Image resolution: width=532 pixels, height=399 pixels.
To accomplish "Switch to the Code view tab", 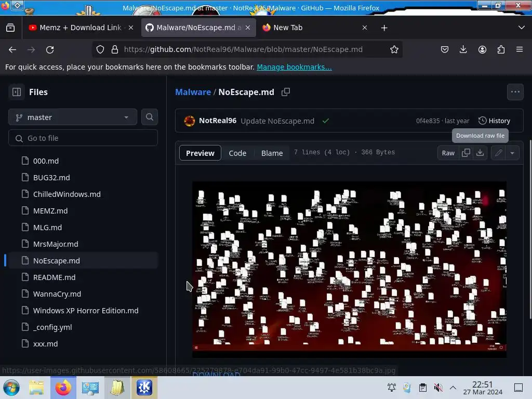I will coord(237,153).
